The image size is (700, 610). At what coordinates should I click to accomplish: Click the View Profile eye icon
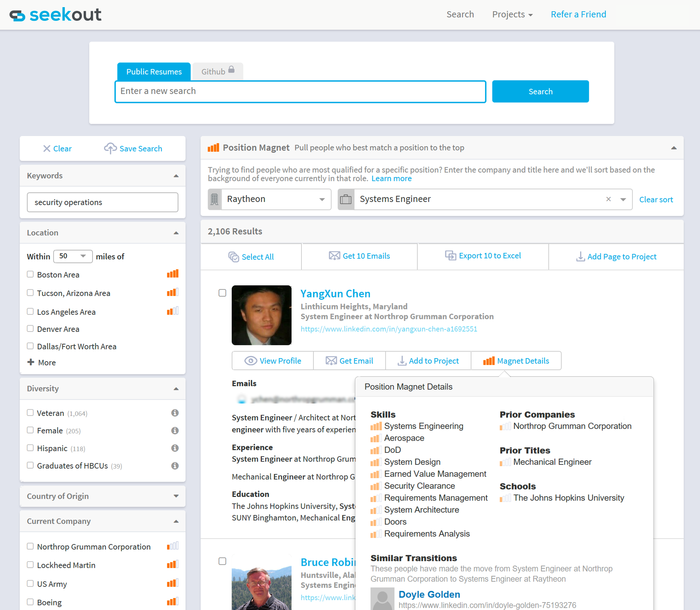pyautogui.click(x=251, y=361)
